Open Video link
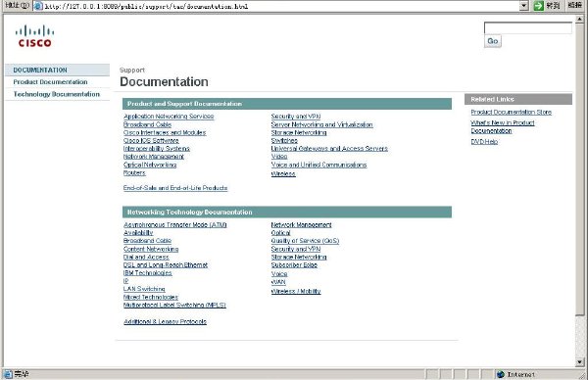This screenshot has width=588, height=380. click(x=279, y=157)
